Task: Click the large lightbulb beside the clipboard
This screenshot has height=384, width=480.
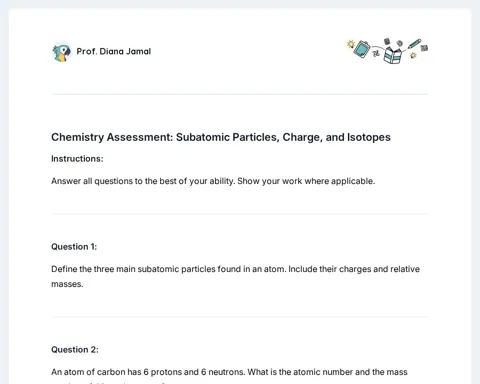Action: 350,44
